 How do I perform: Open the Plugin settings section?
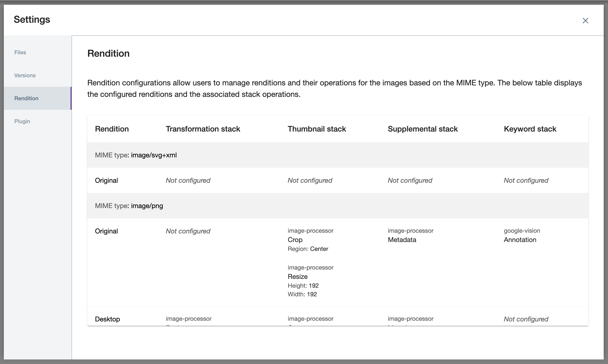(22, 121)
